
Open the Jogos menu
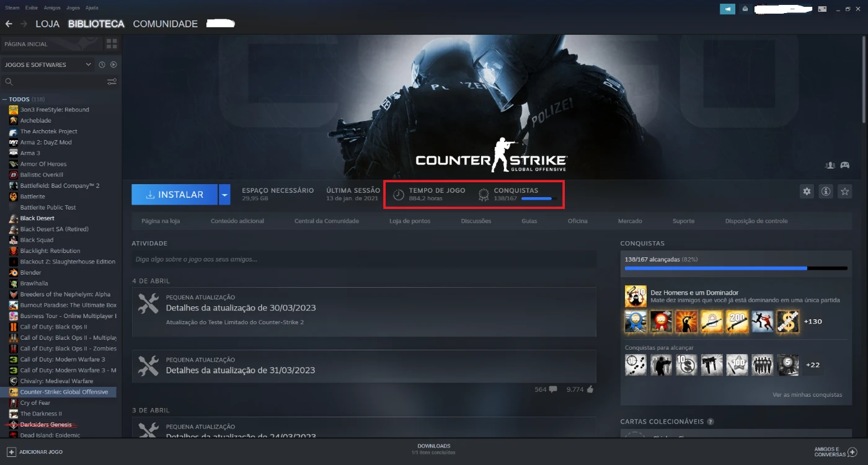coord(73,8)
